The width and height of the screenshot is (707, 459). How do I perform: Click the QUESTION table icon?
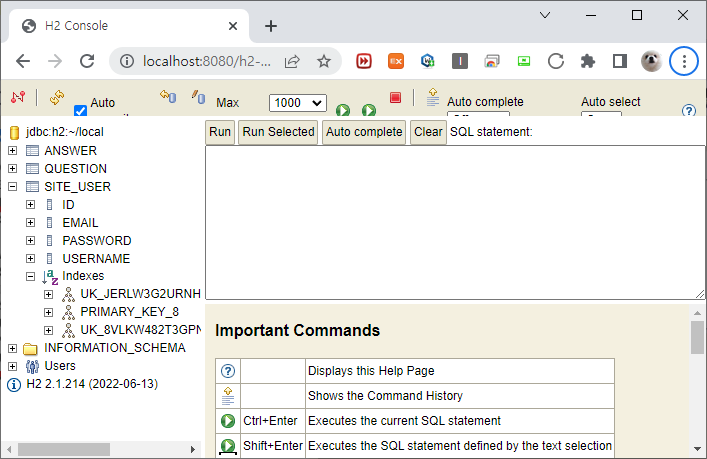32,169
